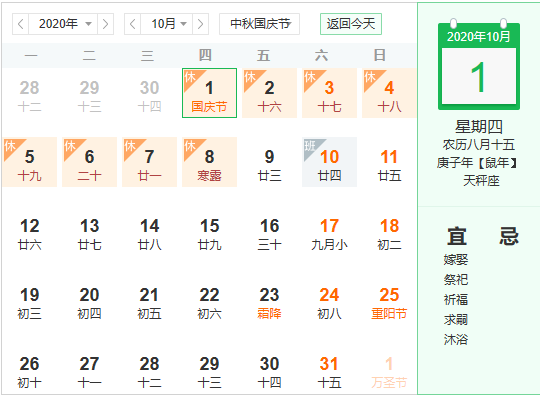This screenshot has height=397, width=540.
Task: Select October 8 寒露
Action: [209, 162]
